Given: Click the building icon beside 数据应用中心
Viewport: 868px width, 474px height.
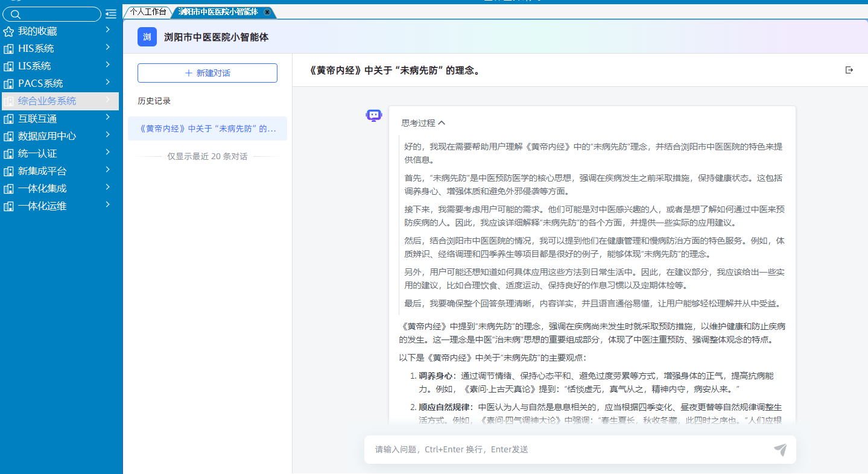Looking at the screenshot, I should (8, 136).
